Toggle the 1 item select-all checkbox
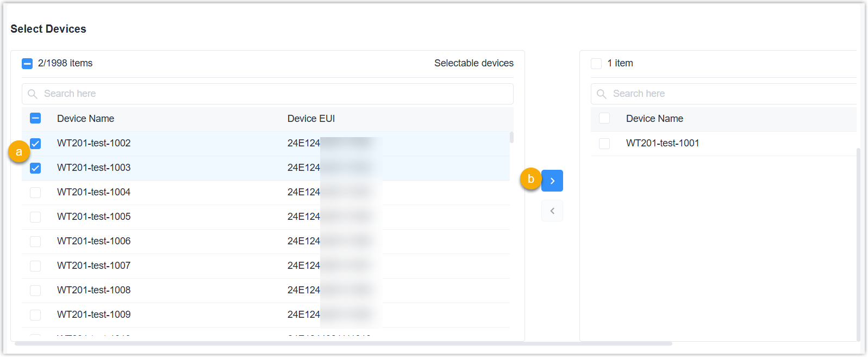The height and width of the screenshot is (357, 868). tap(596, 64)
